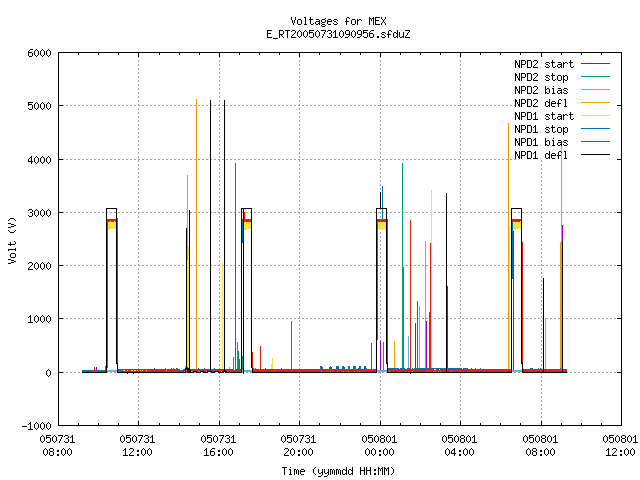640x480 pixels.
Task: Click the '050801 08:00' x-axis tick label
Action: click(x=540, y=446)
